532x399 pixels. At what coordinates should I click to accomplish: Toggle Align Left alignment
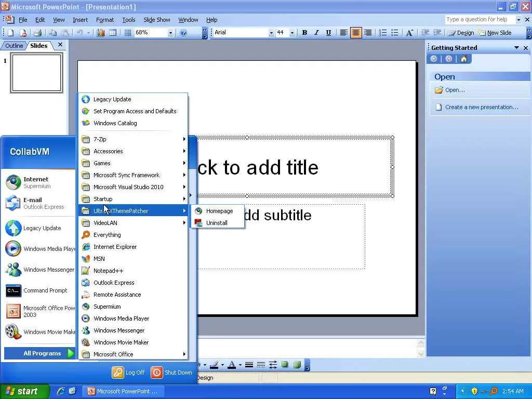point(343,33)
